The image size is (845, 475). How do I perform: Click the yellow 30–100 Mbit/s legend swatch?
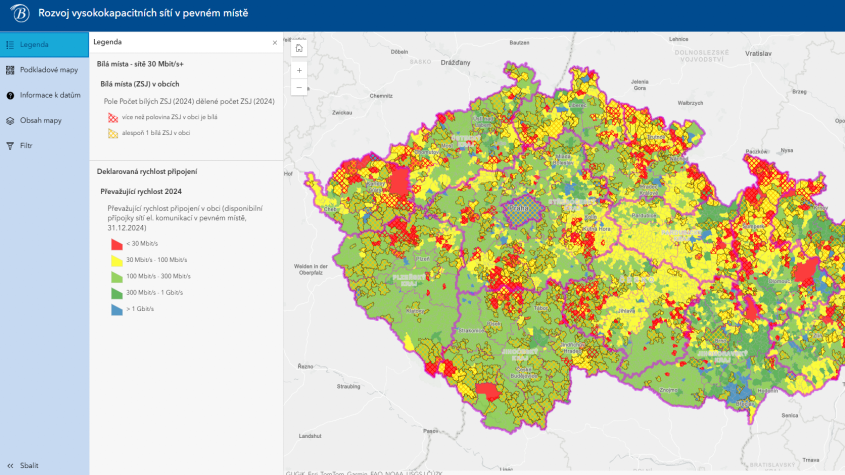(116, 259)
